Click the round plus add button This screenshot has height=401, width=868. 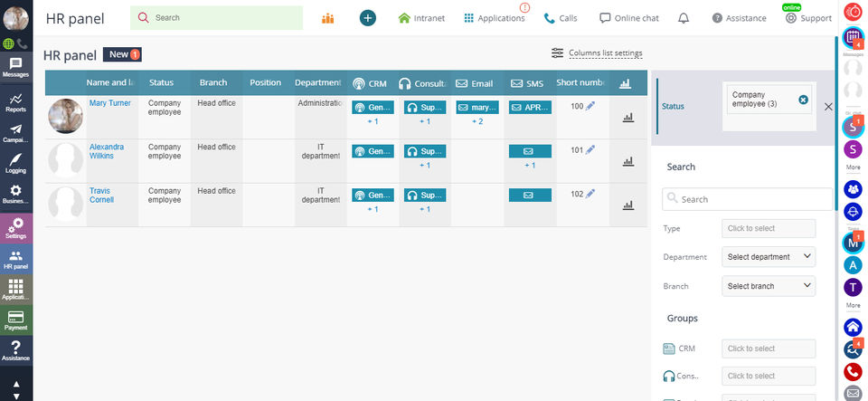[x=368, y=18]
